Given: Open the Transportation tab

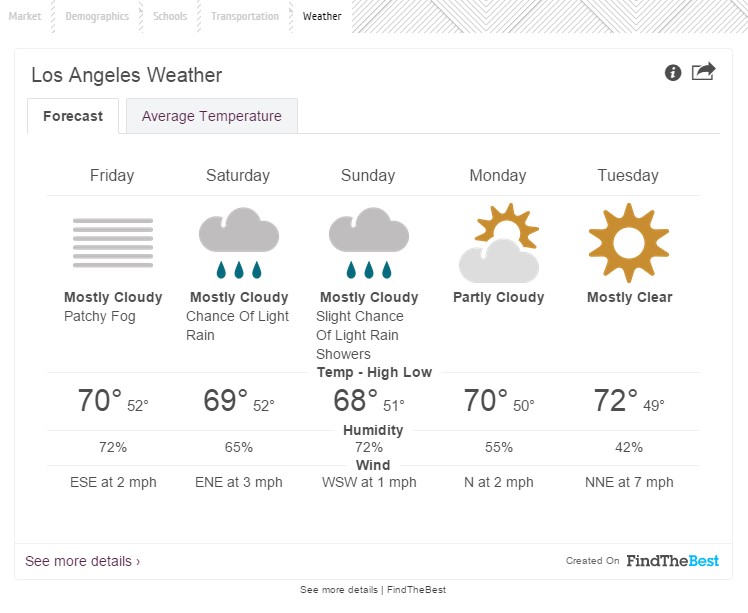Looking at the screenshot, I should tap(245, 16).
